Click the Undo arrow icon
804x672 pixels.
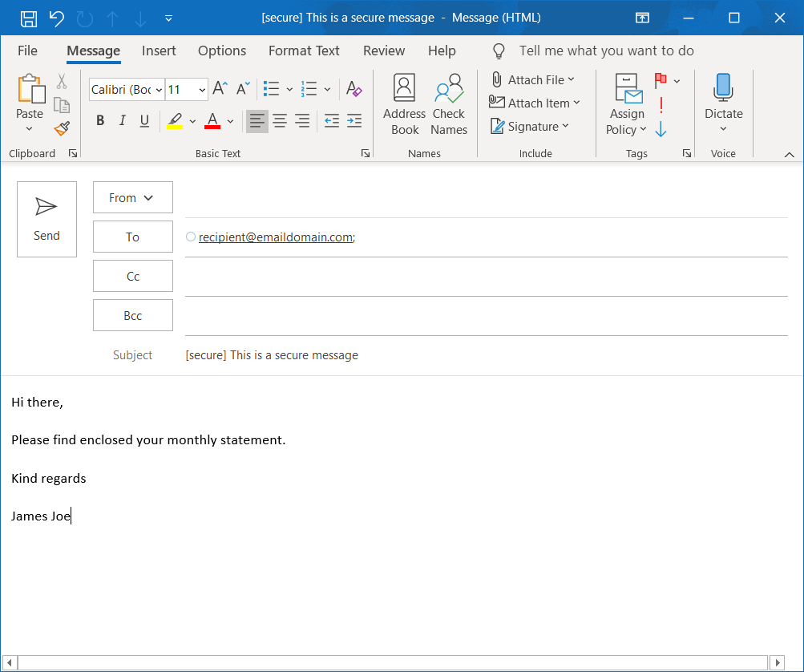click(56, 18)
